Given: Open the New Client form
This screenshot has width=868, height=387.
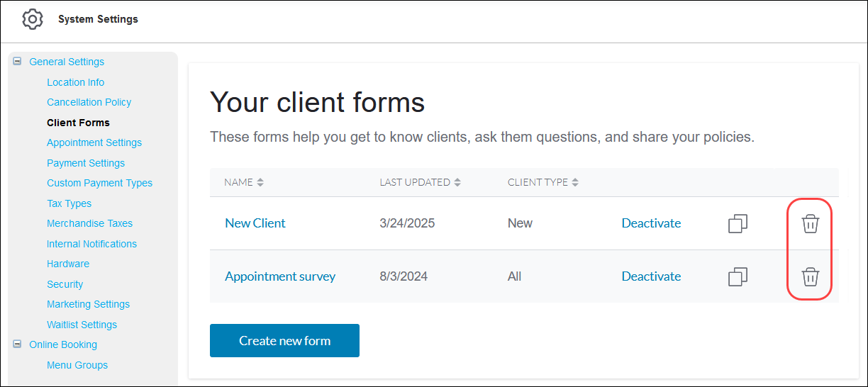Looking at the screenshot, I should (x=255, y=223).
